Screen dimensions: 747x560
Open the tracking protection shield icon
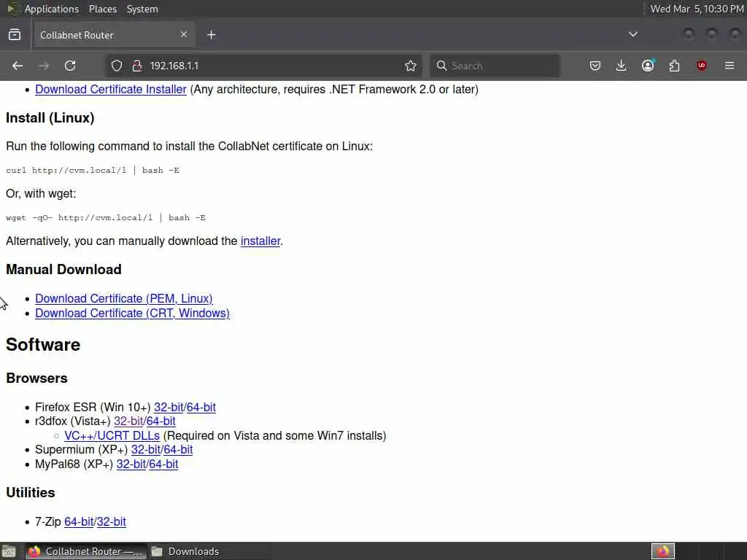117,66
